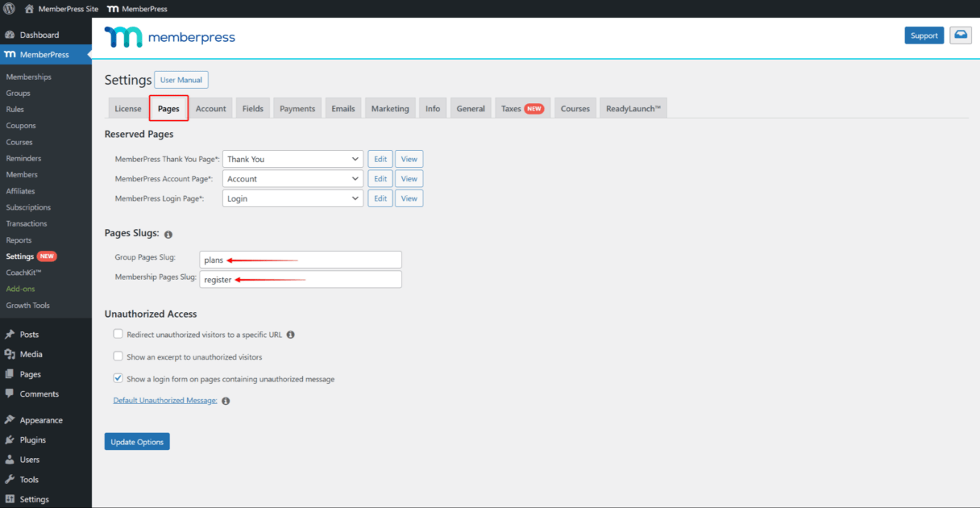Open the ReadyLaunch settings tab
This screenshot has width=980, height=508.
pos(633,109)
